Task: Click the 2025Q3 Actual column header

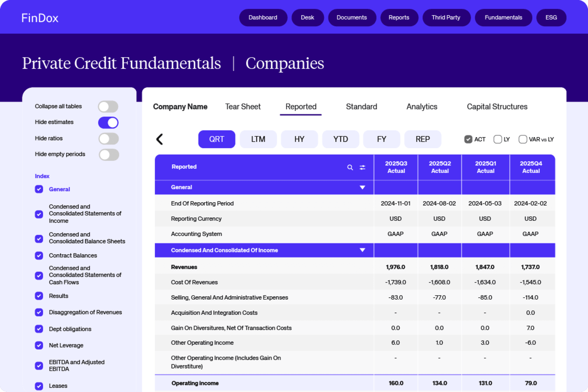Action: tap(396, 167)
